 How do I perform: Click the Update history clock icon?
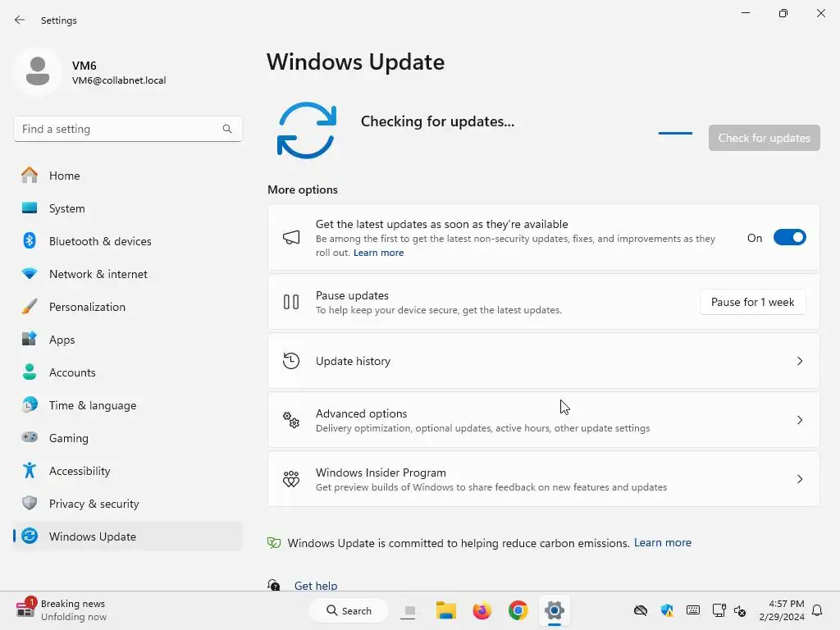pos(291,361)
